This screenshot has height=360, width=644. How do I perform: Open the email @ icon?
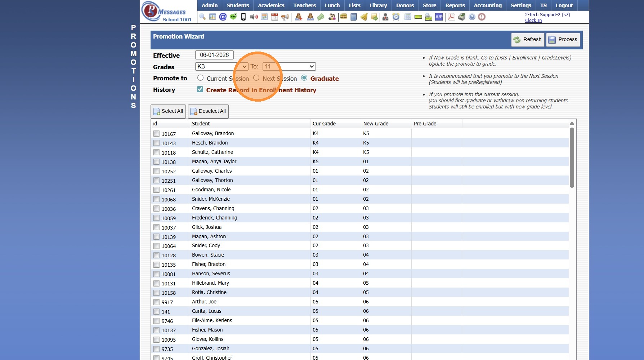coord(223,17)
